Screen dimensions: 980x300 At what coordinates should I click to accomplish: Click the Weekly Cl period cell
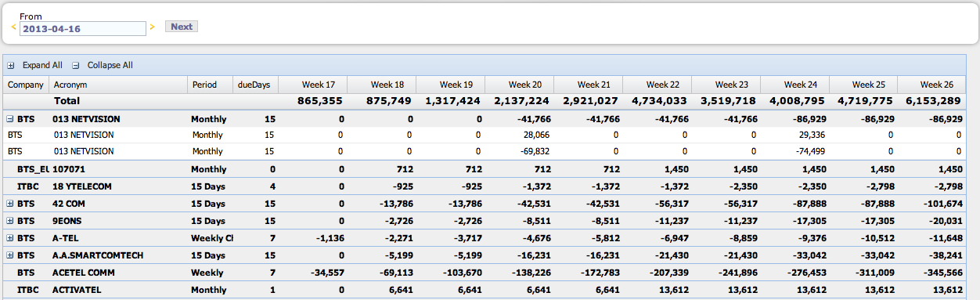[212, 238]
